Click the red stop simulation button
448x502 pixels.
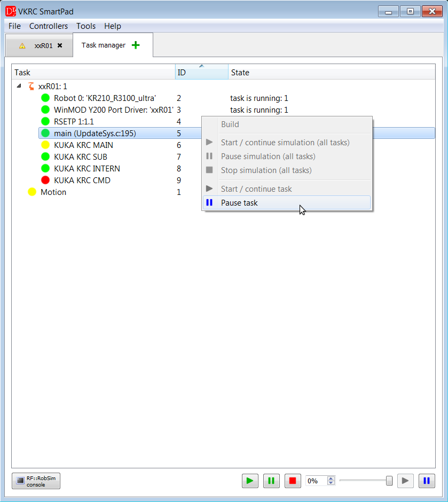tap(293, 481)
